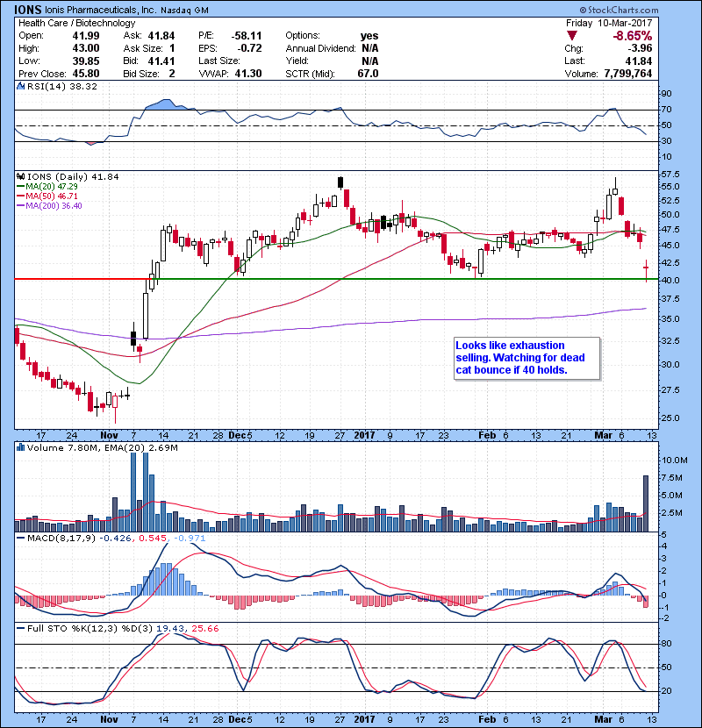Click the last red candlestick near 42
Image resolution: width=702 pixels, height=728 pixels.
(646, 271)
